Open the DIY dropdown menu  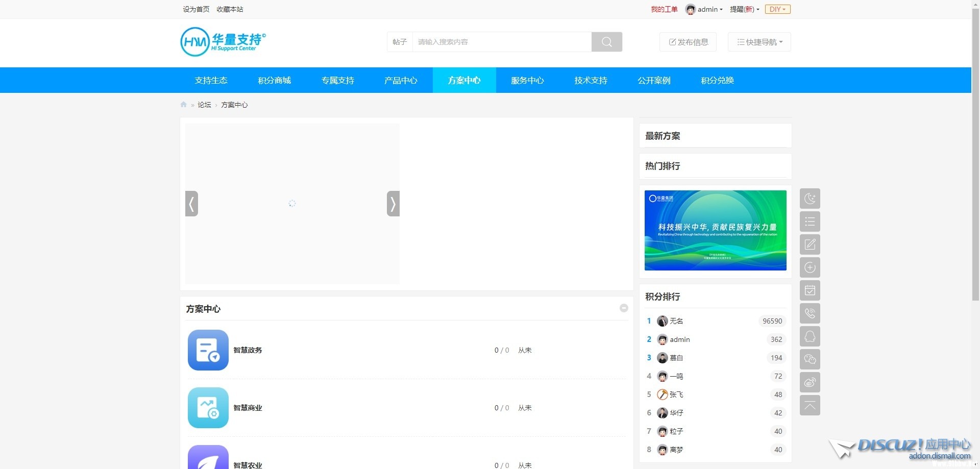pyautogui.click(x=777, y=9)
